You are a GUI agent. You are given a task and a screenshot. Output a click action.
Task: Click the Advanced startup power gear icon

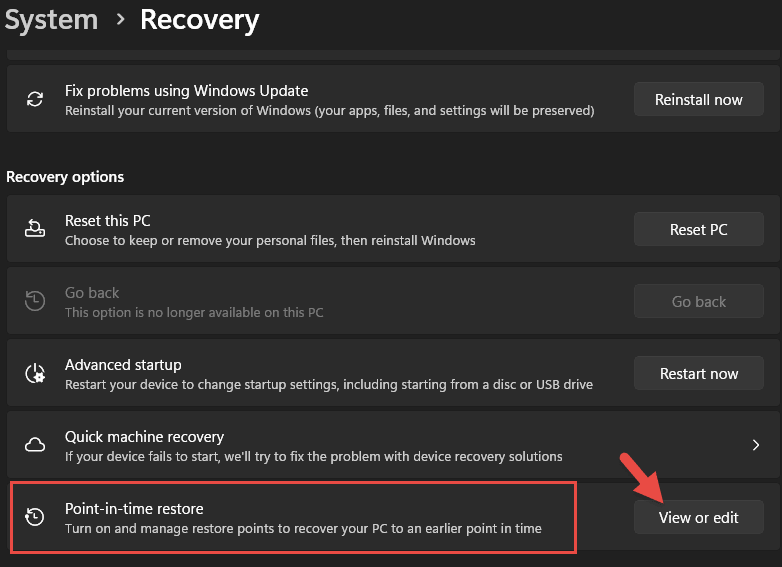[x=35, y=373]
